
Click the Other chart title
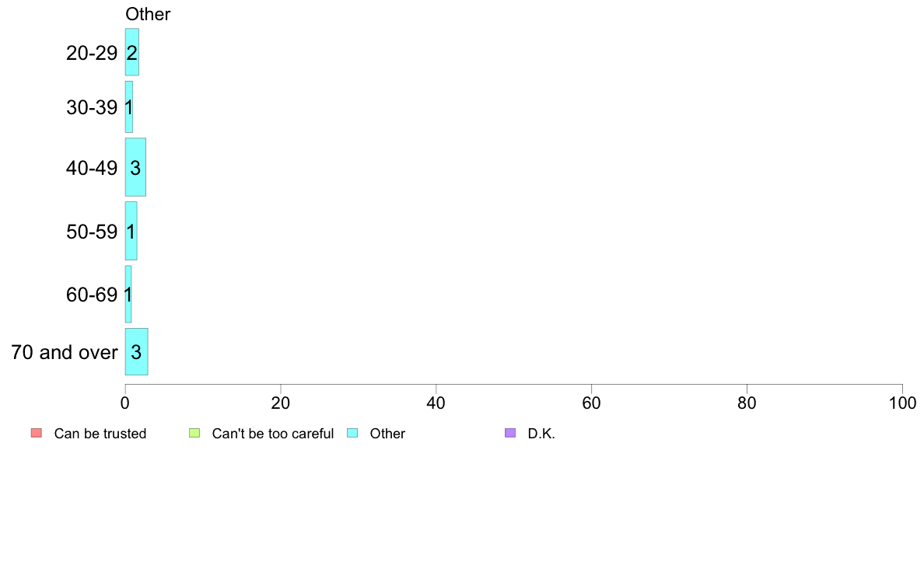tap(148, 14)
